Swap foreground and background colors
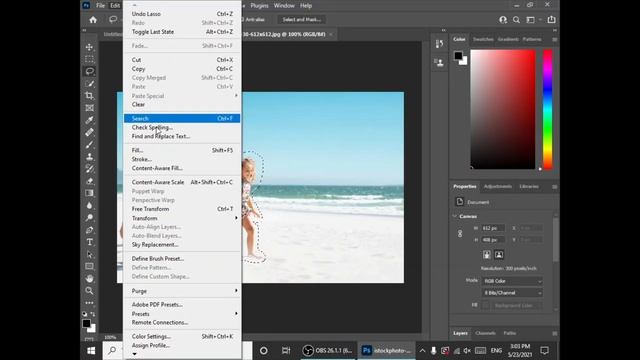Viewport: 640px width, 360px height. coord(93,314)
